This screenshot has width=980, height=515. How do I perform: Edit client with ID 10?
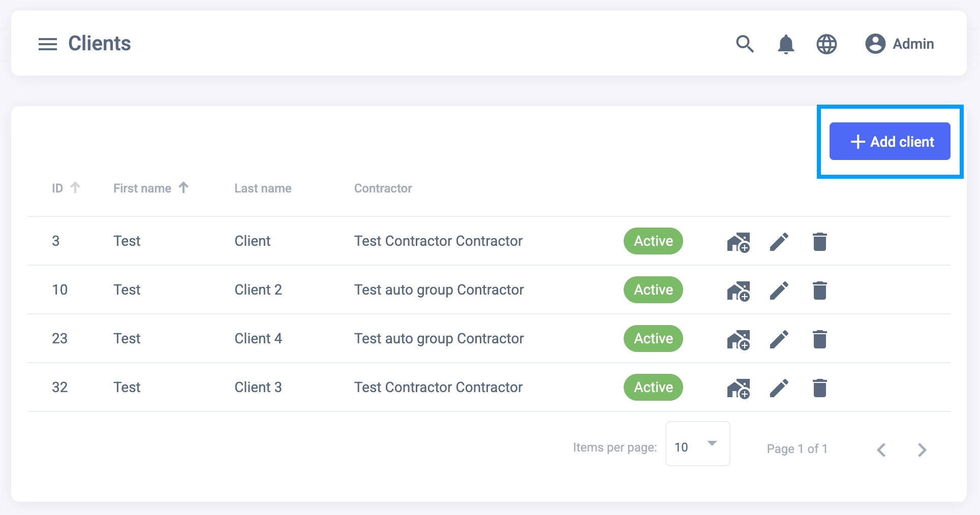(779, 291)
